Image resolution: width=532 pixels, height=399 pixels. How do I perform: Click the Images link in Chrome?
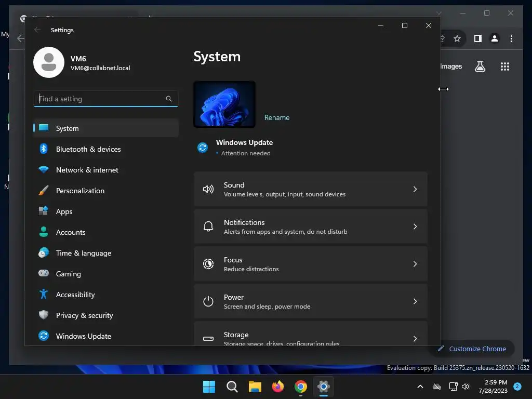pyautogui.click(x=451, y=66)
